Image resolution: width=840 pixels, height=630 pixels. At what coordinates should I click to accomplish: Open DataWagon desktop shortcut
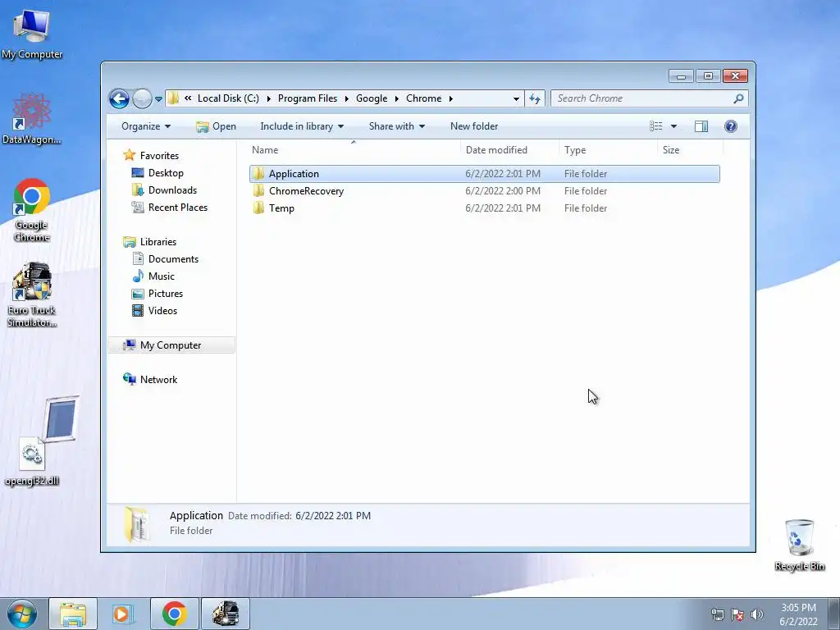click(32, 118)
